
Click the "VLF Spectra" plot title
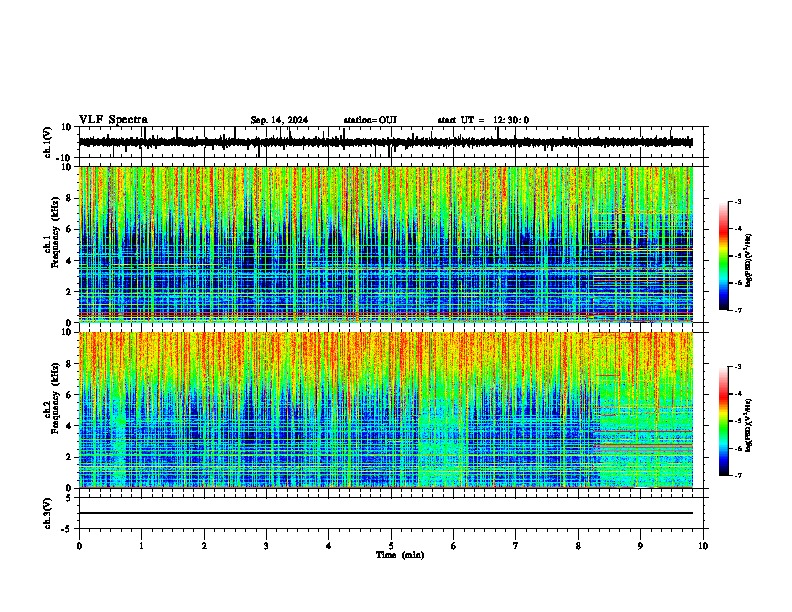click(x=113, y=120)
